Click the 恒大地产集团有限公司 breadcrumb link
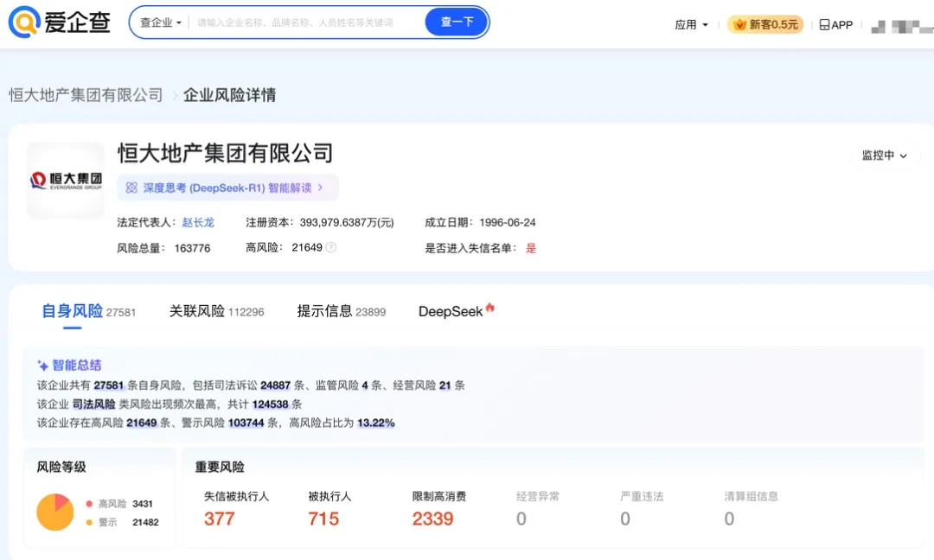Viewport: 934px width, 560px height. click(x=86, y=95)
